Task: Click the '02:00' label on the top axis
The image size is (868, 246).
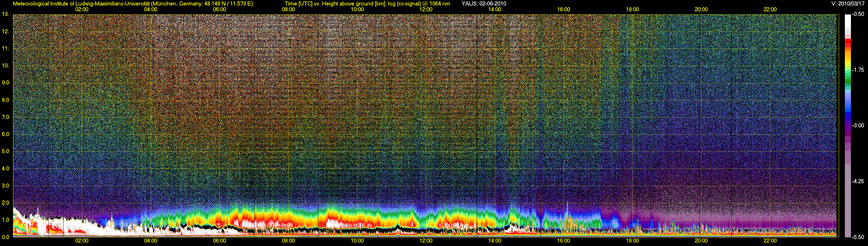Action: click(82, 10)
